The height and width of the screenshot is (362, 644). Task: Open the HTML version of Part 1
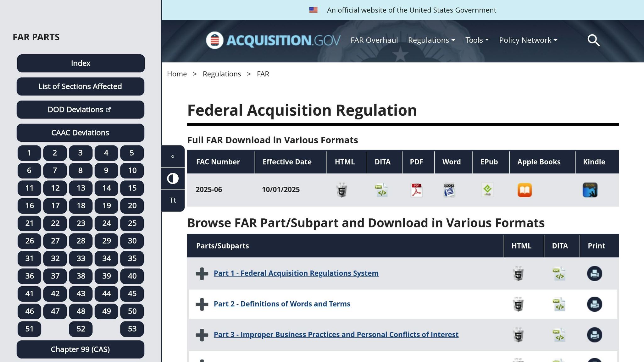[518, 273]
